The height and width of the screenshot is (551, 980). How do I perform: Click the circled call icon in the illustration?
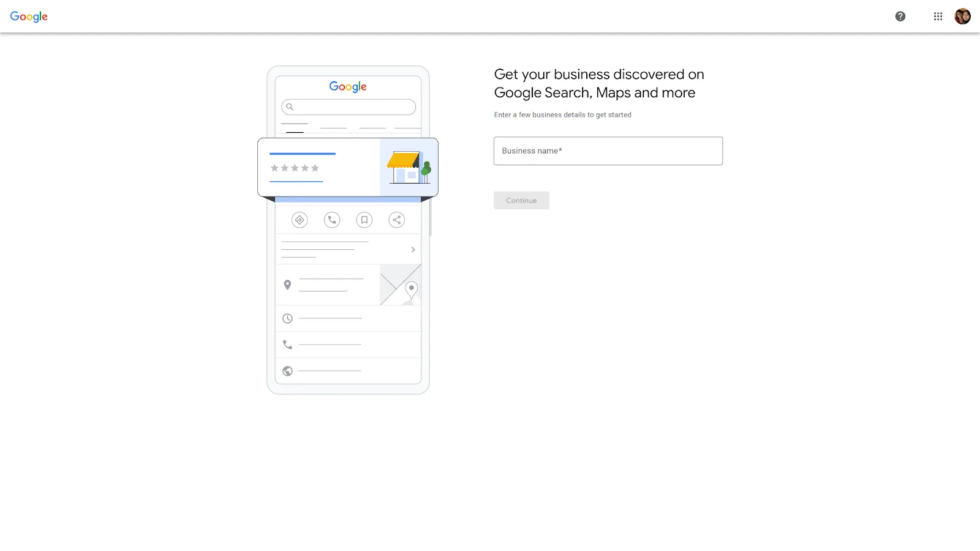coord(332,220)
